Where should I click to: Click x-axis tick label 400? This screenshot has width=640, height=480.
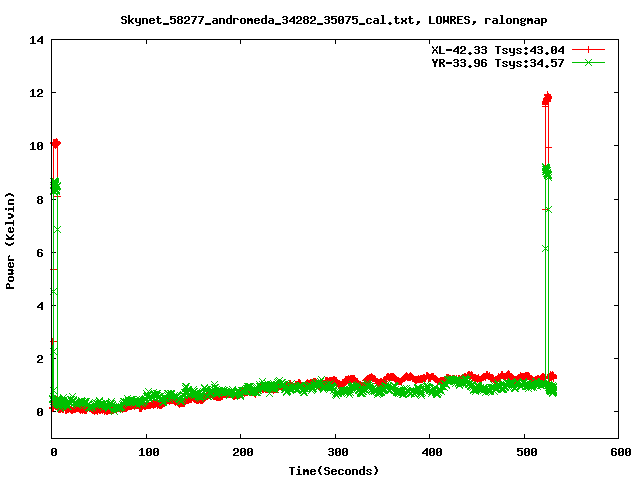pyautogui.click(x=432, y=452)
